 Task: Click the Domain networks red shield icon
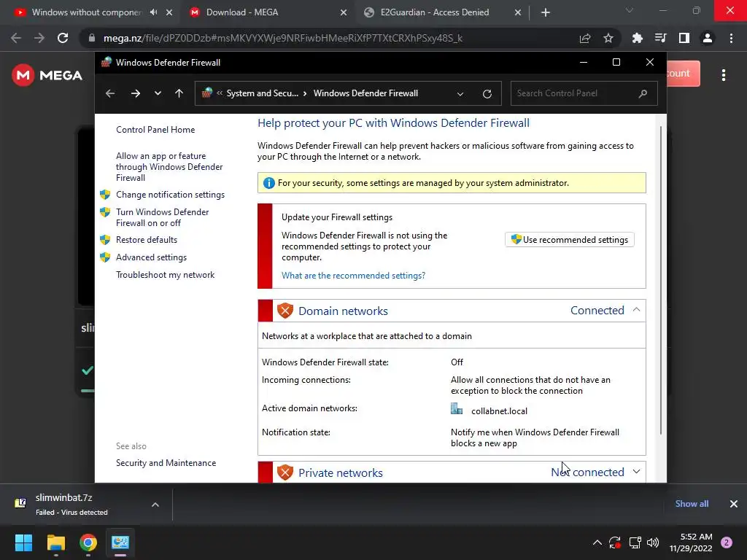point(285,311)
